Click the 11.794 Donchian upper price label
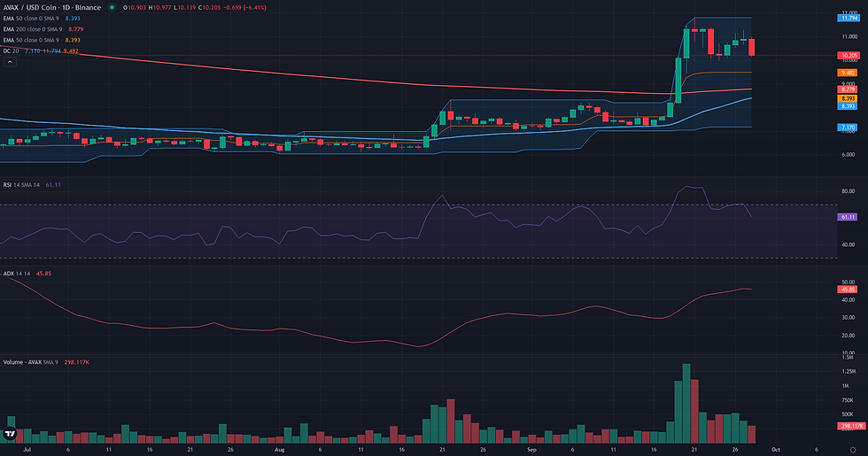The height and width of the screenshot is (456, 868). click(x=849, y=19)
